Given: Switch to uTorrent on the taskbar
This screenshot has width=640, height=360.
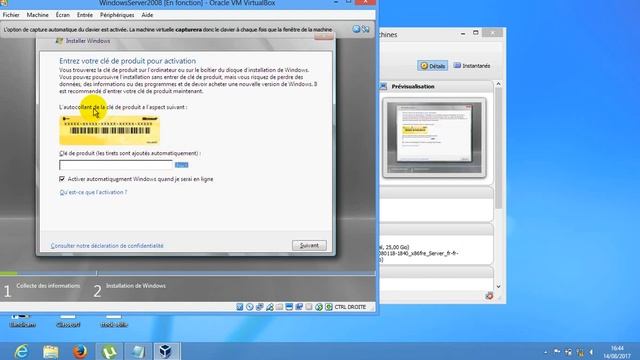Looking at the screenshot, I should (109, 351).
